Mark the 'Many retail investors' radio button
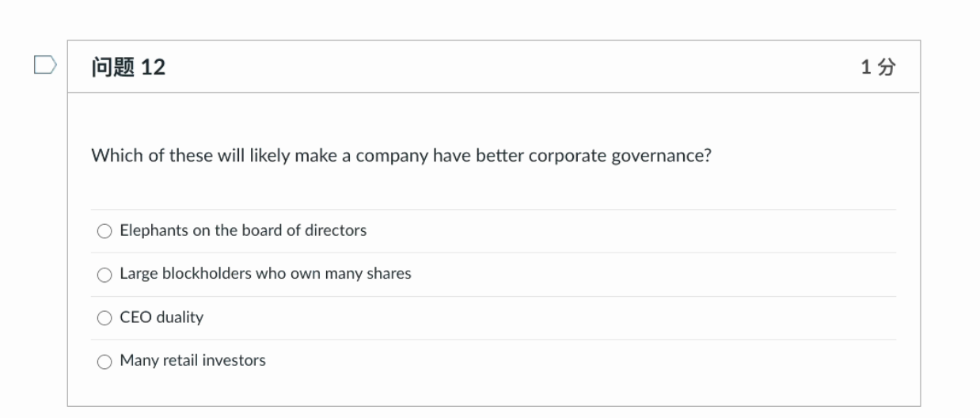 (104, 362)
